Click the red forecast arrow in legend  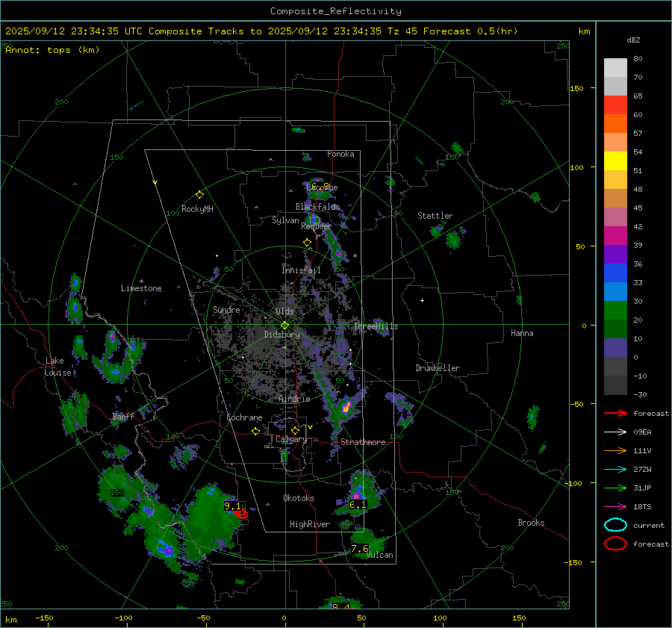tap(615, 413)
